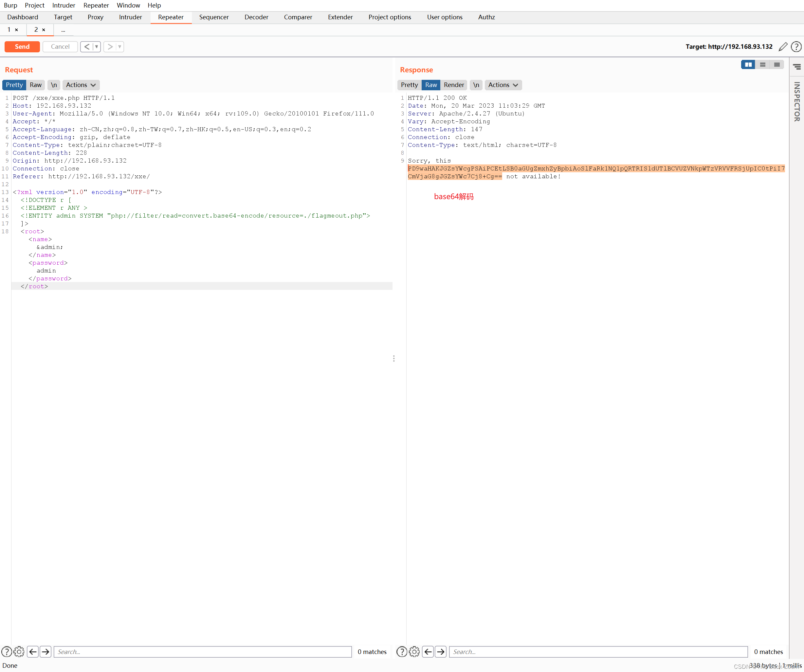Switch request view to Raw
The width and height of the screenshot is (804, 672).
tap(36, 85)
